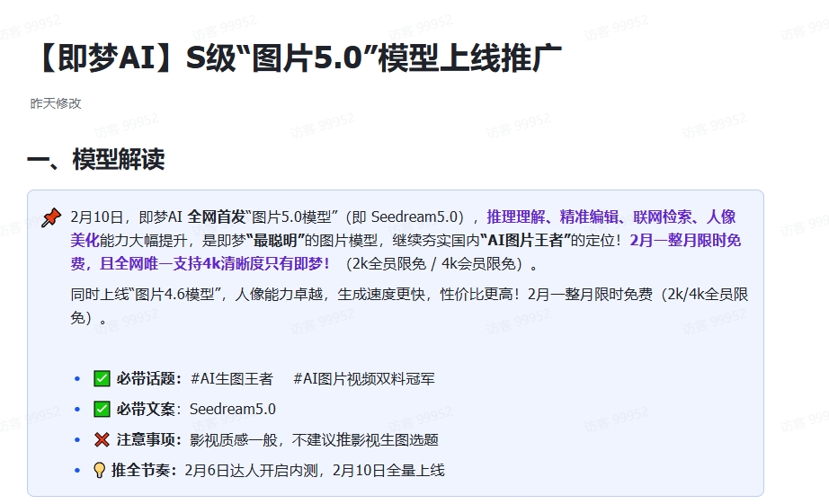Click the text （2k全员限免 / 4k会员限免）
The image size is (829, 504).
(441, 263)
